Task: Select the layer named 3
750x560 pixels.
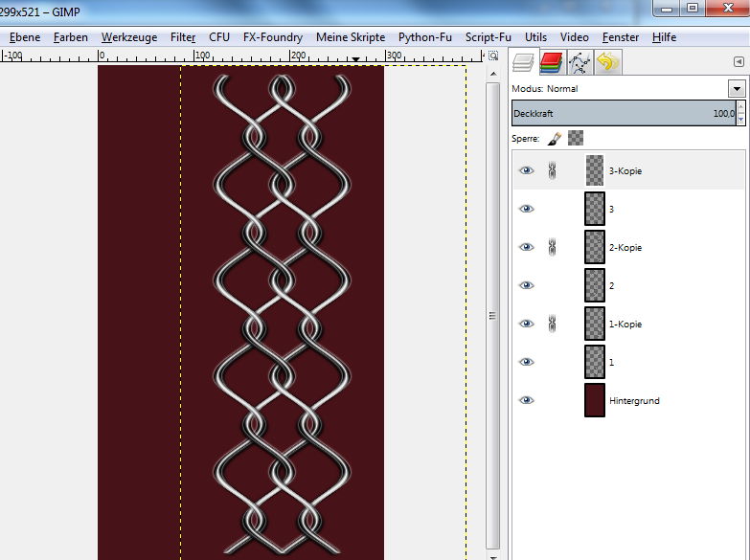Action: (x=611, y=210)
